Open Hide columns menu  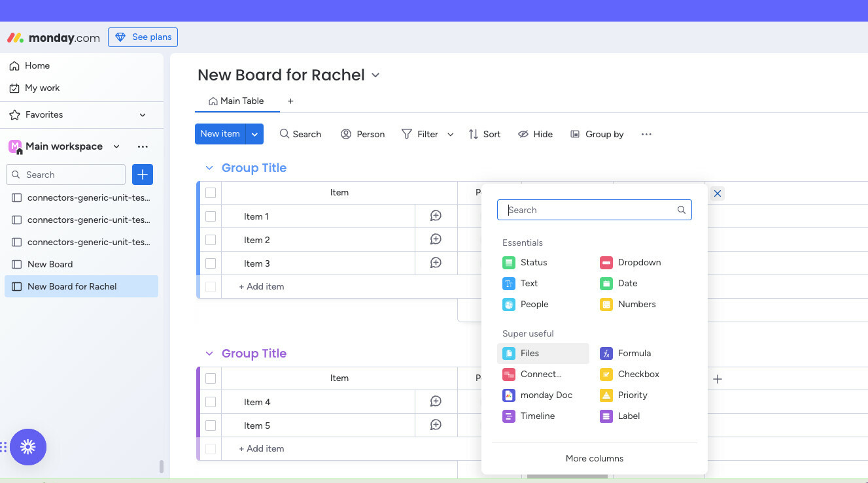click(535, 134)
